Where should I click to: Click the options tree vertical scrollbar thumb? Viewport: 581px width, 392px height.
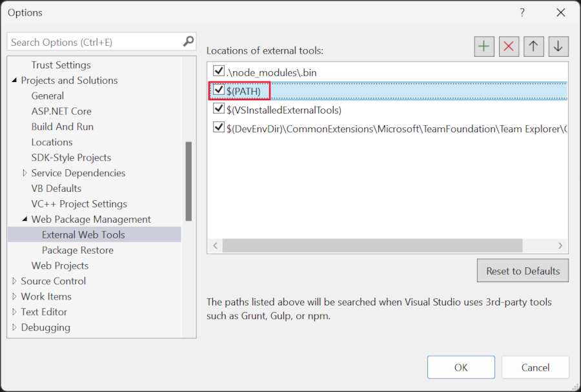pyautogui.click(x=189, y=181)
